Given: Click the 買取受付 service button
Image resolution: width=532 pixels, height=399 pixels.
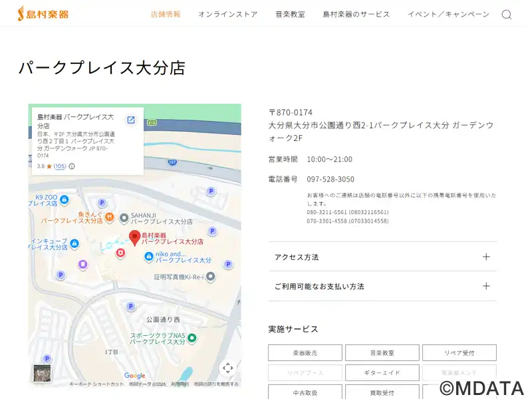Looking at the screenshot, I should pos(382,392).
